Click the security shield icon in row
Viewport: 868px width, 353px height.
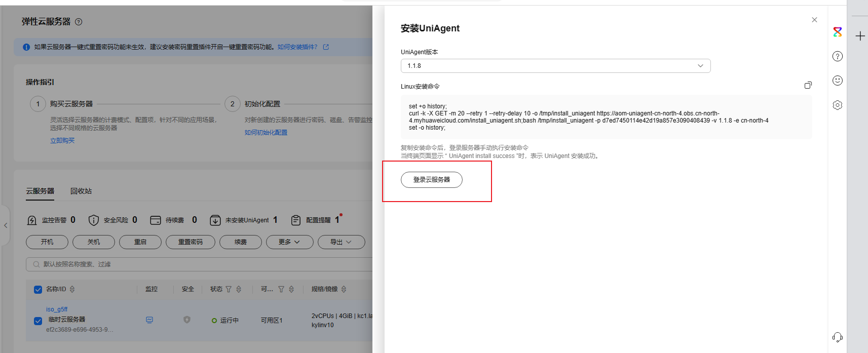[x=187, y=320]
